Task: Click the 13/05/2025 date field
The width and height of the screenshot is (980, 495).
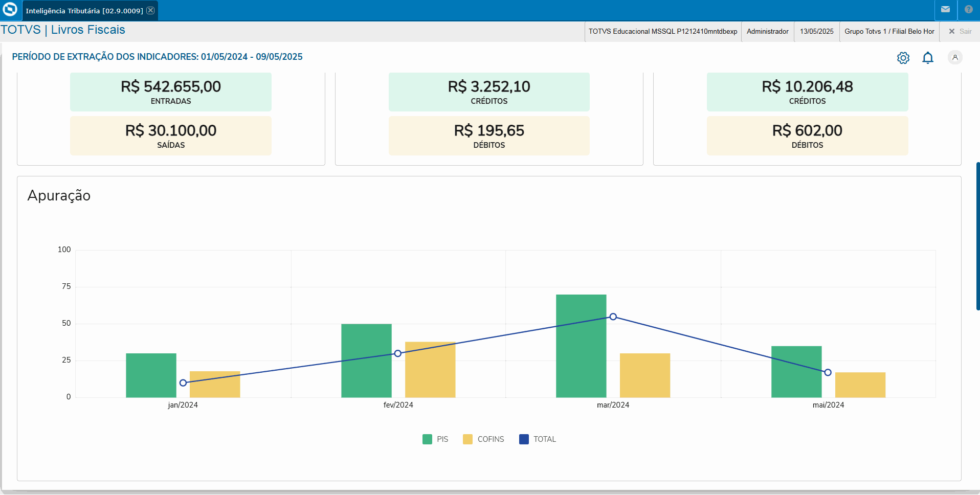Action: coord(816,31)
